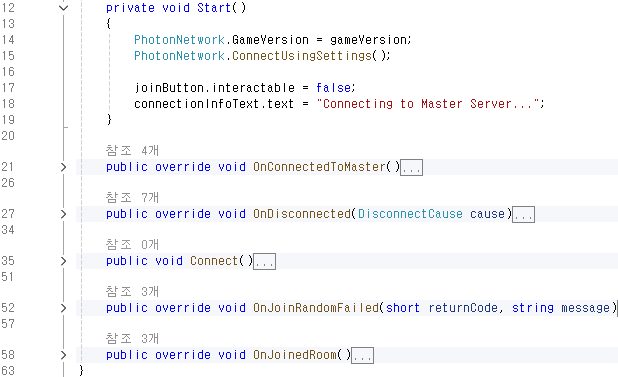The width and height of the screenshot is (618, 377).
Task: Click the 'cause' parameter name
Action: click(x=487, y=214)
